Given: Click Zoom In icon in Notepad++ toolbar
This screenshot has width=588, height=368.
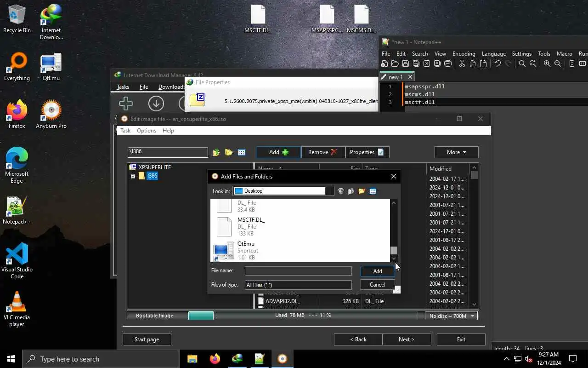Looking at the screenshot, I should (x=547, y=64).
